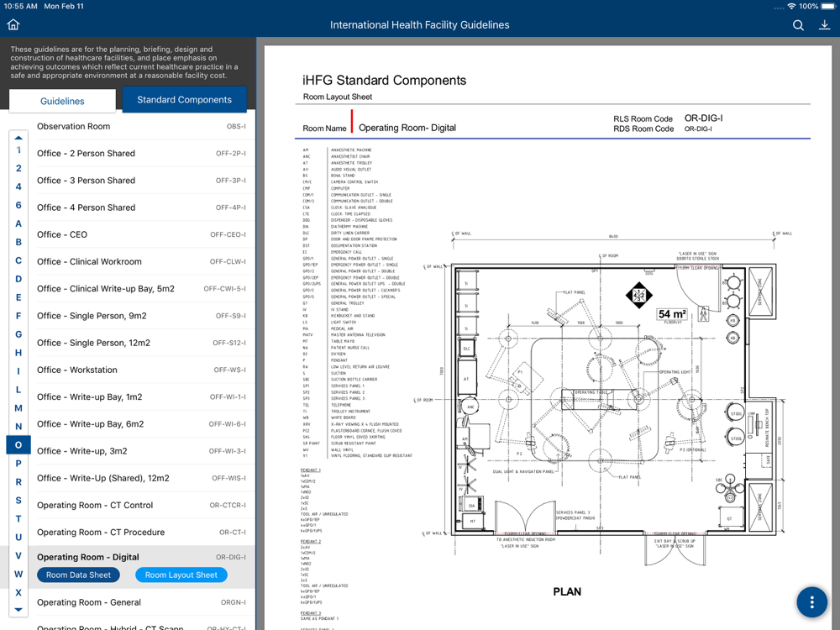Download the document using the download icon
Screen dimensions: 840x630
pyautogui.click(x=825, y=25)
